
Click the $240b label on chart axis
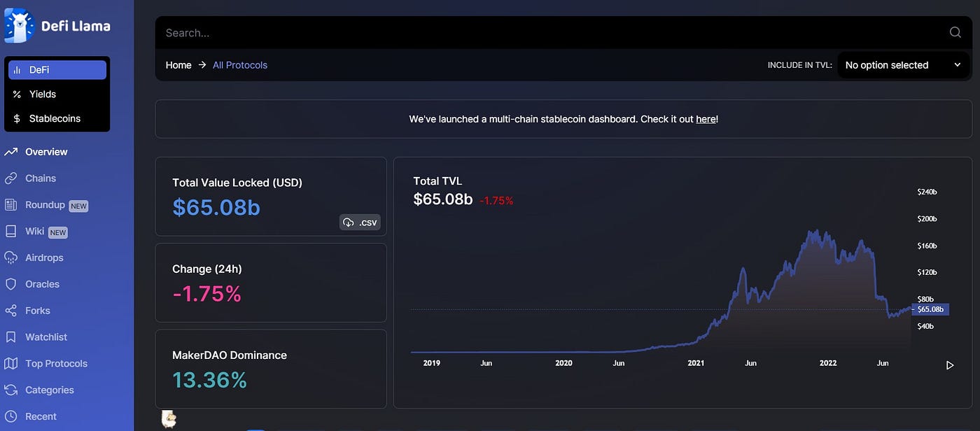[x=927, y=192]
